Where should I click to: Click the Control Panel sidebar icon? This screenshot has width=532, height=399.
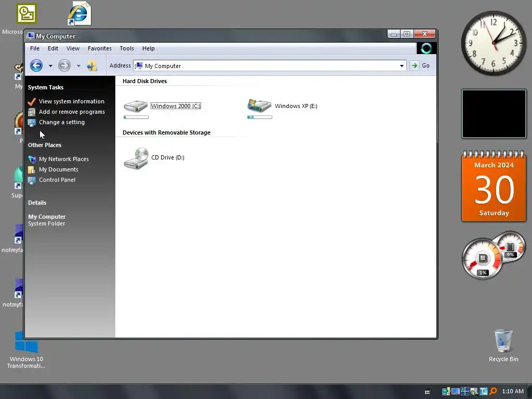click(x=32, y=180)
